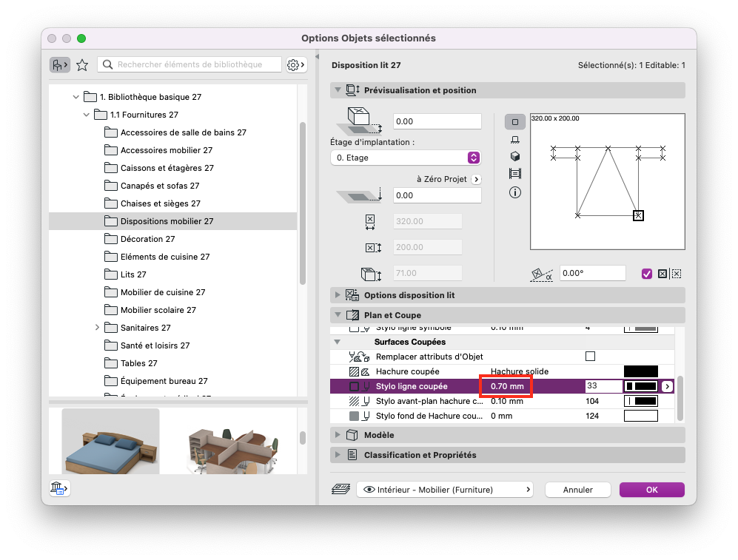Select the Décoration 27 folder
This screenshot has width=738, height=560.
click(x=172, y=239)
